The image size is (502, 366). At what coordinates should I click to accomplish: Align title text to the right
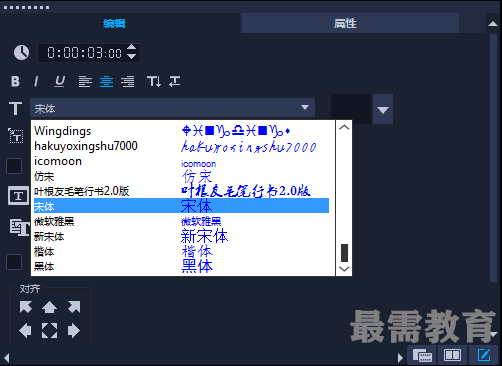[128, 81]
